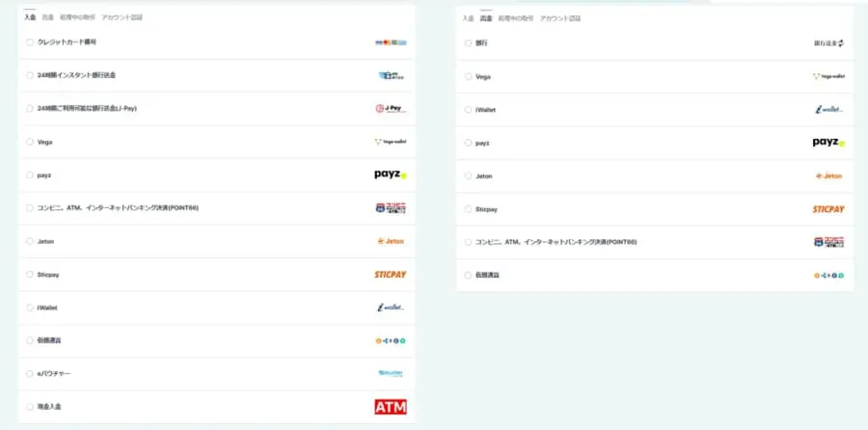Viewport: 868px width, 430px height.
Task: Open the アカウント認証 tab in the left panel
Action: coord(122,17)
